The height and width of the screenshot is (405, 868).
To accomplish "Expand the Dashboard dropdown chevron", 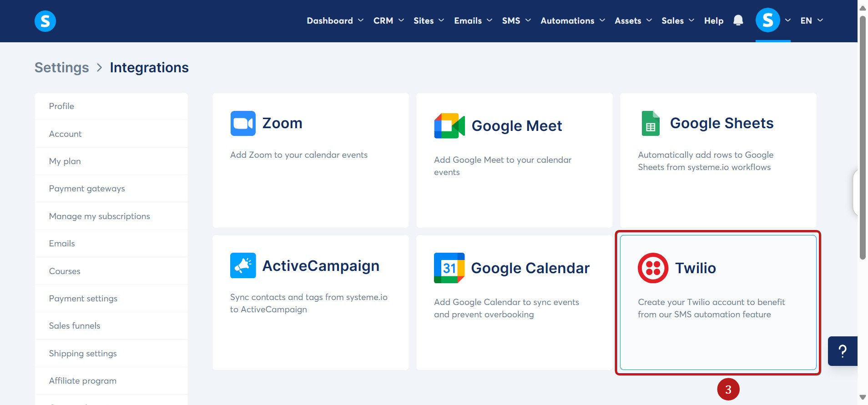I will point(361,20).
